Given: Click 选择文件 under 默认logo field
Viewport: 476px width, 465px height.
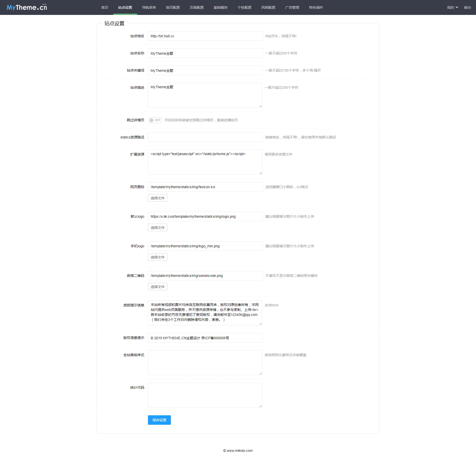Looking at the screenshot, I should pyautogui.click(x=157, y=228).
